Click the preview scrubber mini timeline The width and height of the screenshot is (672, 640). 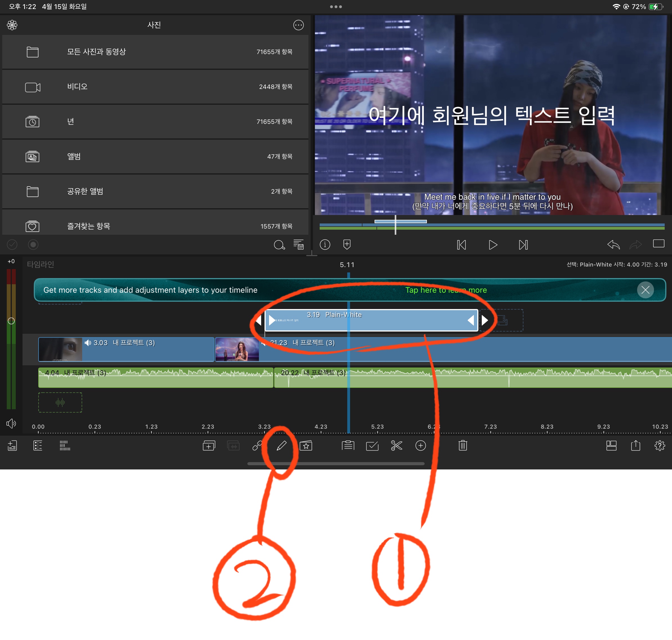click(492, 225)
